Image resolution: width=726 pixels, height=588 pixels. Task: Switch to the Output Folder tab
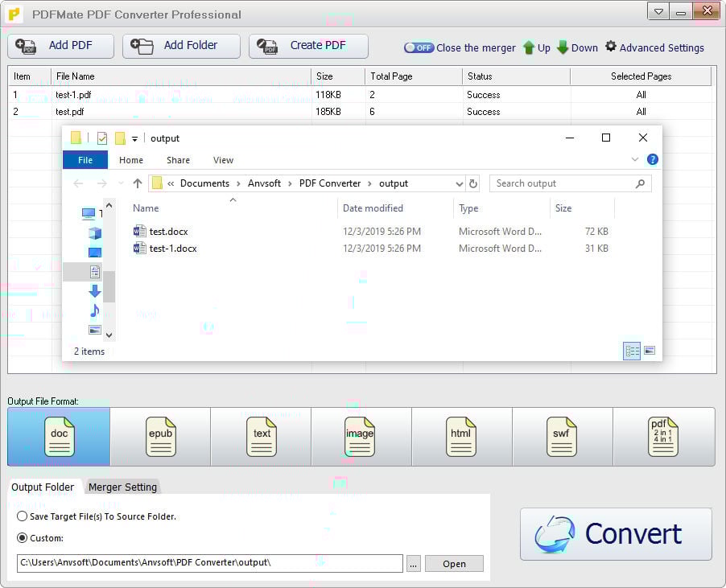pyautogui.click(x=43, y=487)
